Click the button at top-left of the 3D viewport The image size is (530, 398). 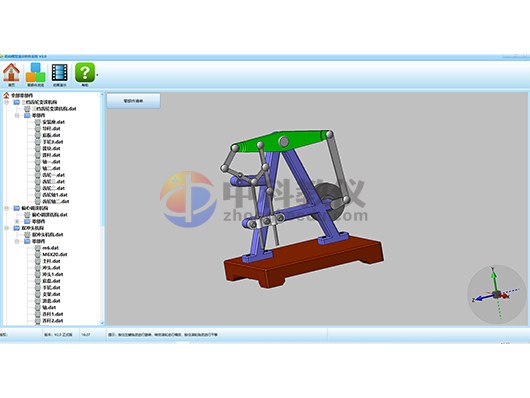[x=134, y=101]
